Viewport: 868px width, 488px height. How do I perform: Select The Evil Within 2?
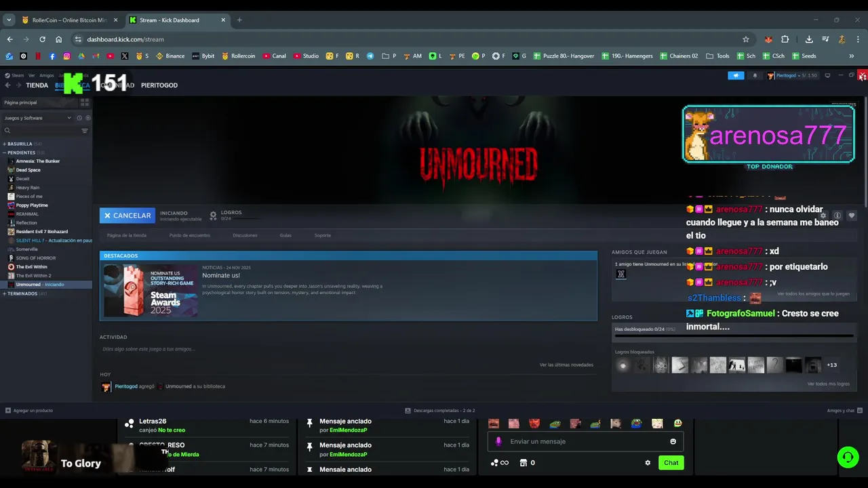34,276
